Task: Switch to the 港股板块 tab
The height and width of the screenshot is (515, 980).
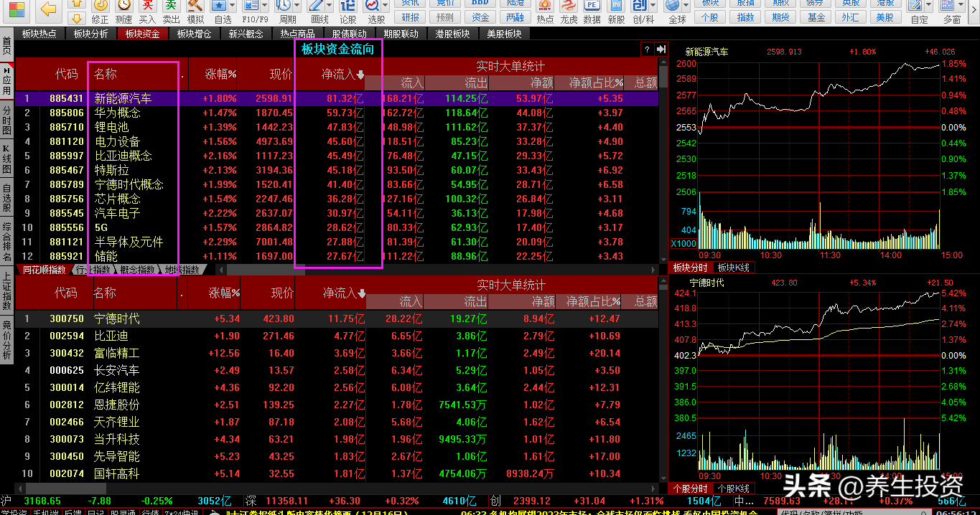Action: tap(453, 34)
